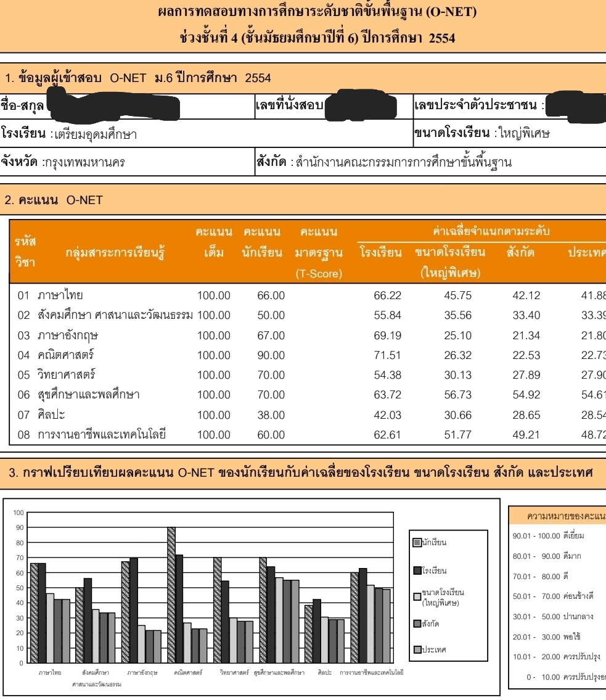Select affiliation average 49.21
Viewport: 606px width, 700px height.
pos(526,435)
